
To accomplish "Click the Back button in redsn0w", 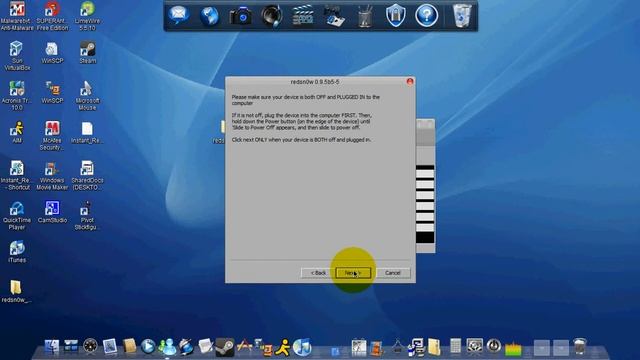I will (318, 273).
